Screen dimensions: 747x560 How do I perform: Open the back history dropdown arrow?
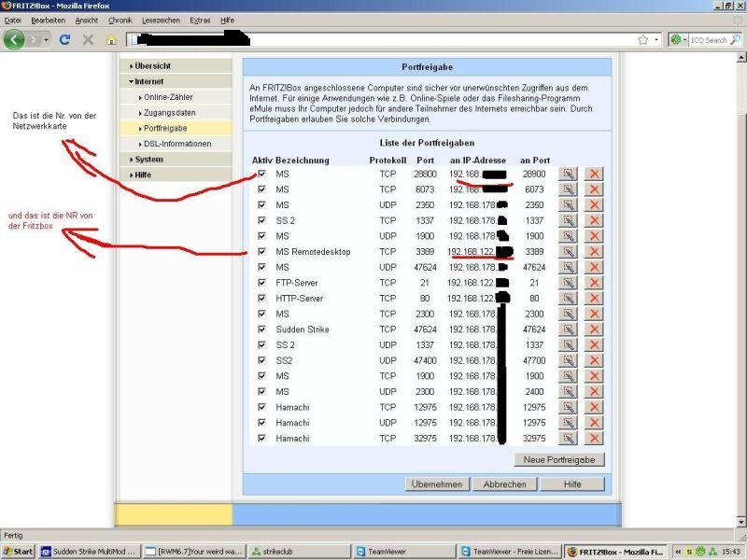[x=46, y=40]
